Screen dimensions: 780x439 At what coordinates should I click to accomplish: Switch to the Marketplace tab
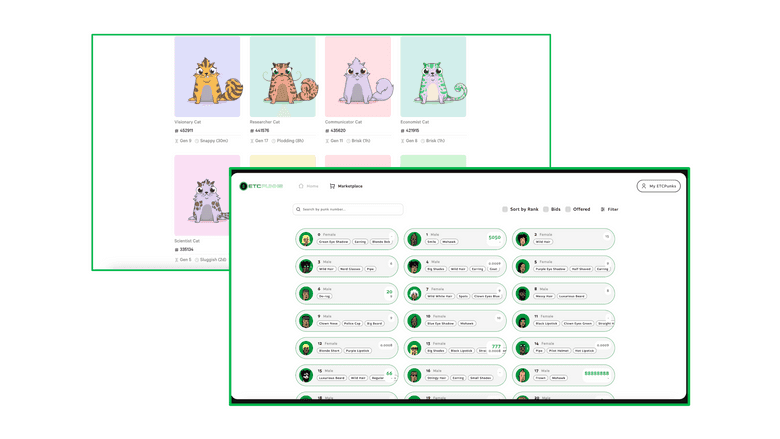click(x=349, y=186)
